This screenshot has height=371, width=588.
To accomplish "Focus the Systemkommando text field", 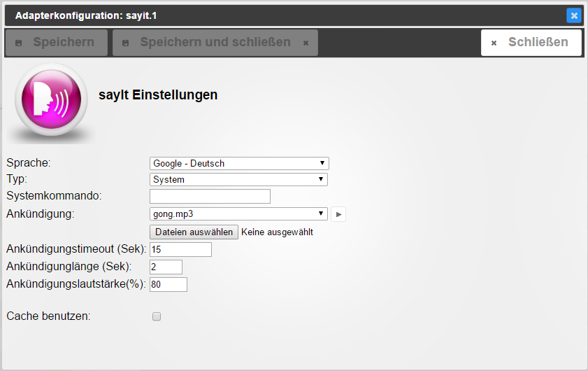I will click(x=210, y=196).
